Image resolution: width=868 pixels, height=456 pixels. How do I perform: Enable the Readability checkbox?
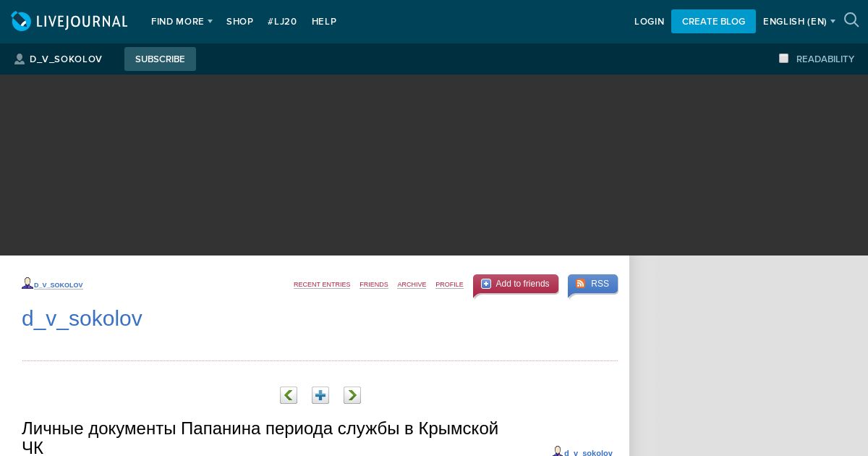click(x=783, y=59)
